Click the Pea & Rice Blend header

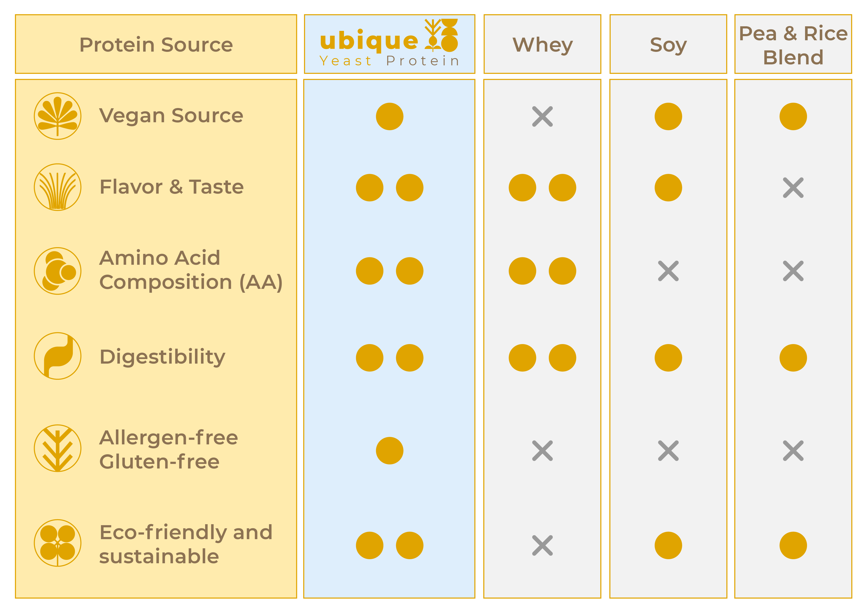point(793,45)
